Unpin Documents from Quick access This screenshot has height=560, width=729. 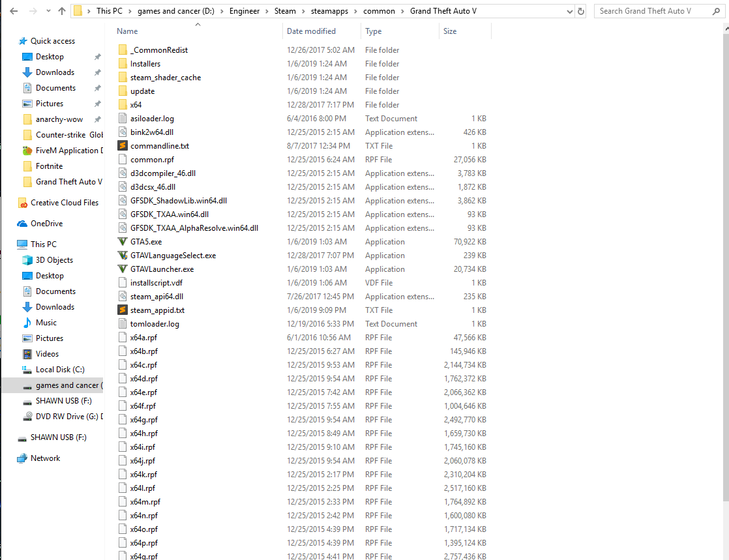tap(98, 88)
